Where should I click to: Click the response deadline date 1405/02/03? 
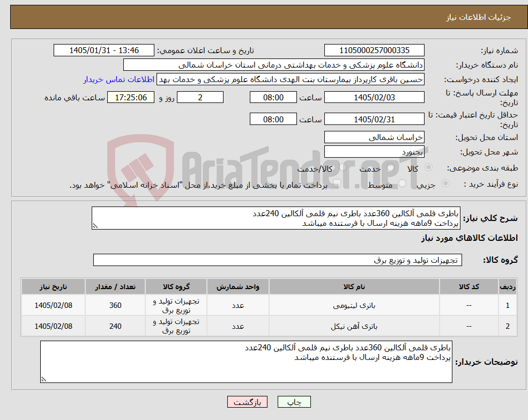(374, 98)
